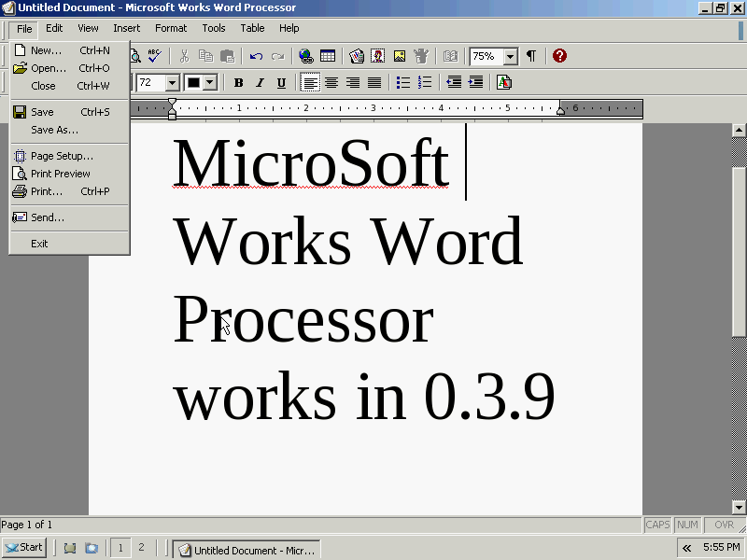The height and width of the screenshot is (560, 747).
Task: Choose Print... from File menu
Action: [x=69, y=191]
